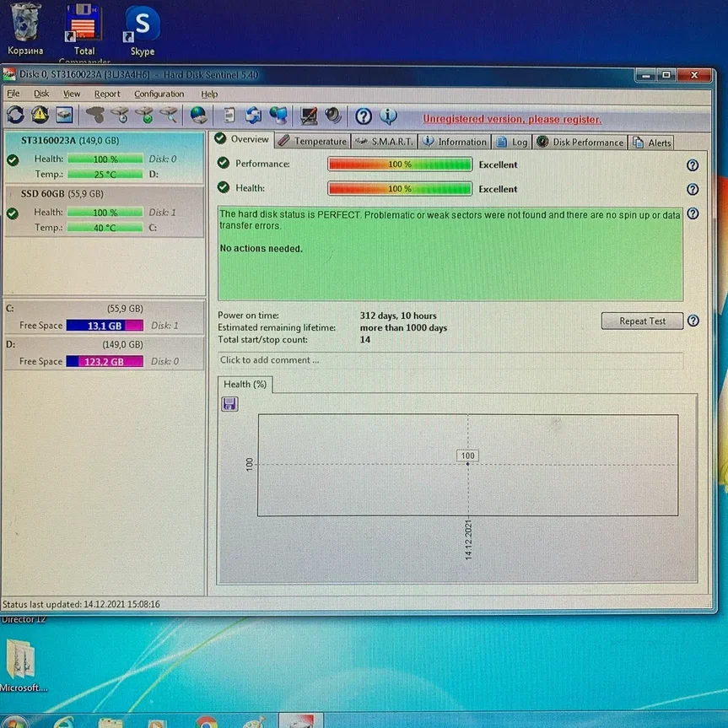This screenshot has height=728, width=728.
Task: Open the View menu
Action: coord(72,94)
